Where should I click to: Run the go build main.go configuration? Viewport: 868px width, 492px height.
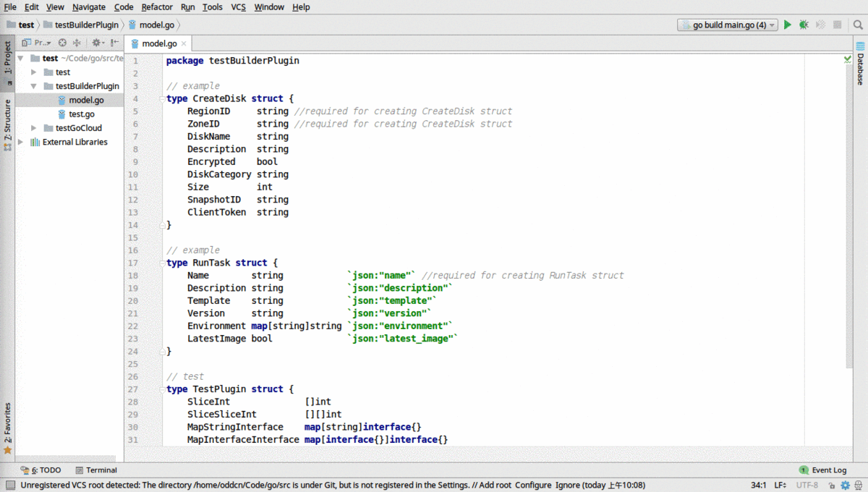[x=788, y=25]
